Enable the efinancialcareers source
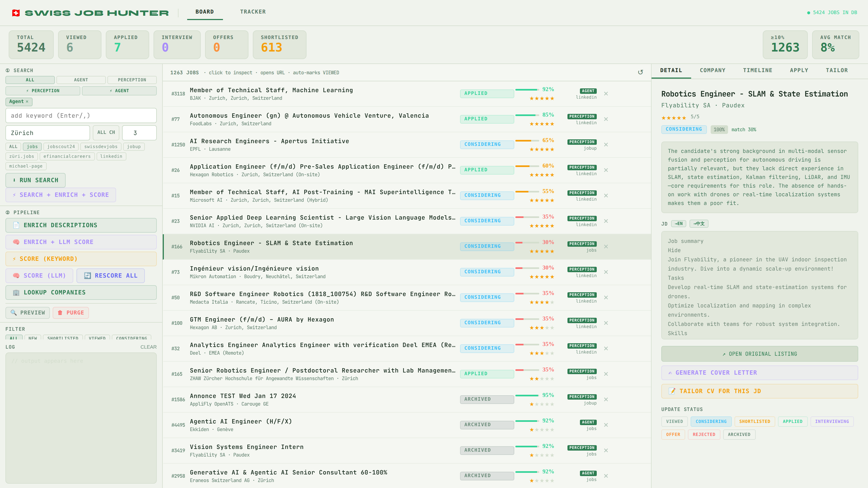Image resolution: width=868 pixels, height=488 pixels. (67, 156)
